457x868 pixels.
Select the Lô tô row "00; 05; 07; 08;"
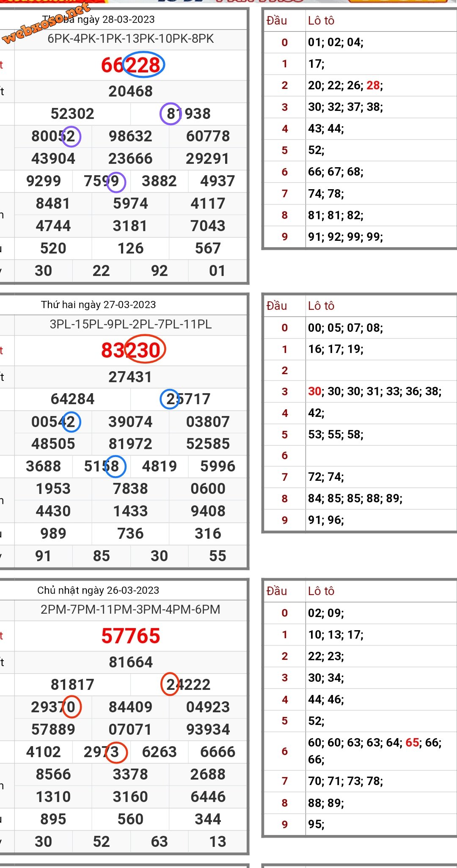[x=345, y=328]
